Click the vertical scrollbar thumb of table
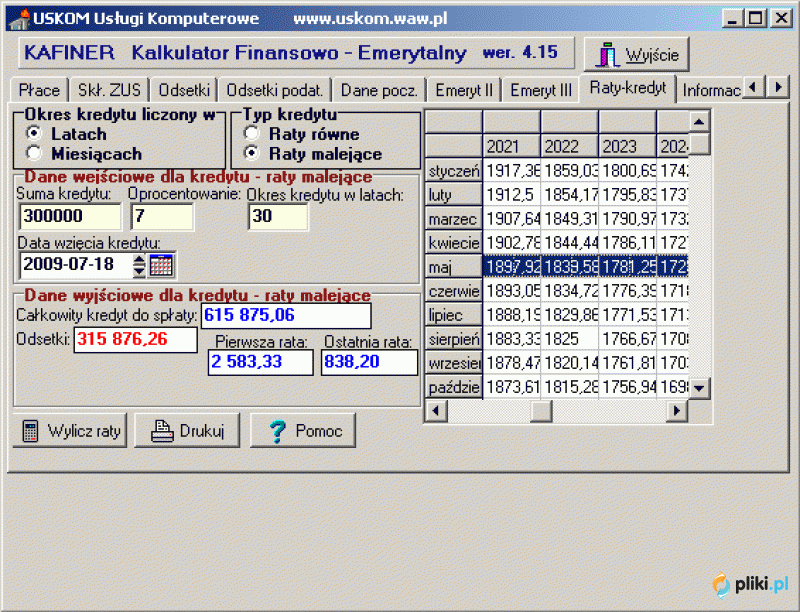 (x=699, y=143)
